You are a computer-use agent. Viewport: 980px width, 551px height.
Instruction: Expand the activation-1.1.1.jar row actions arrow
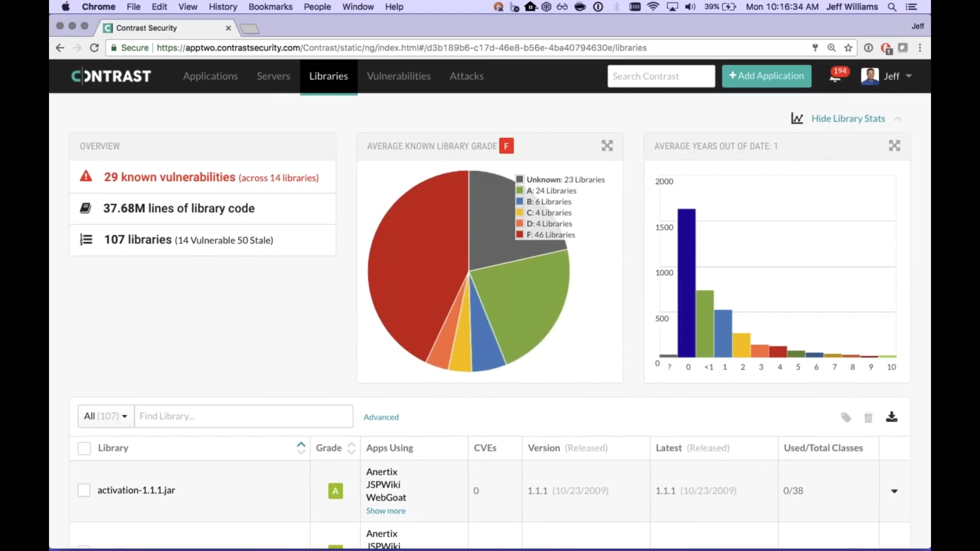pyautogui.click(x=895, y=491)
